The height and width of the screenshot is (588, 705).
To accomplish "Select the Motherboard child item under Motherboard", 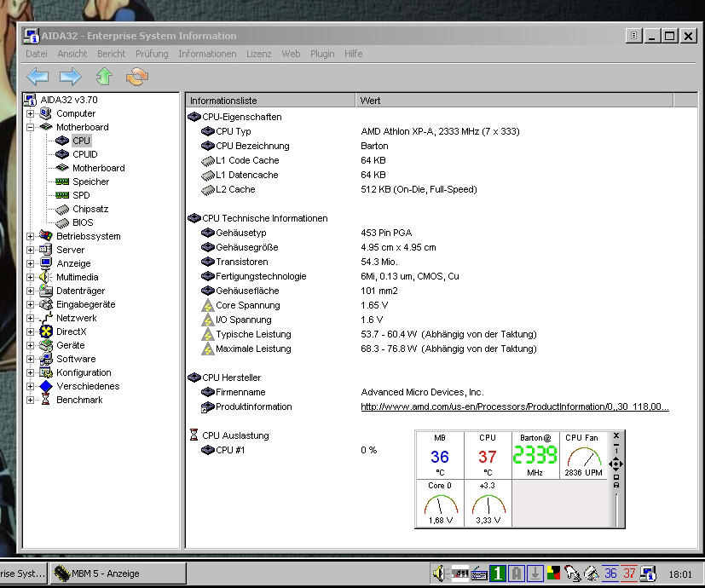I will [99, 168].
